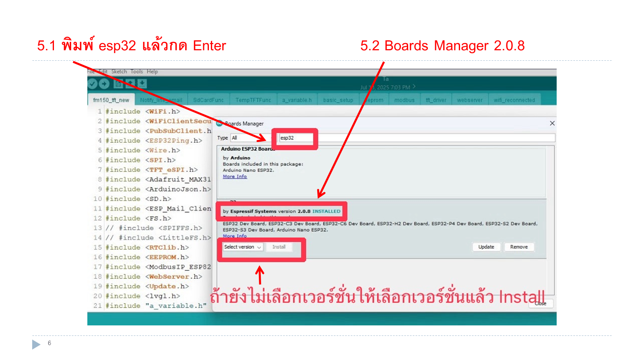Click commented line // #include <SPIFFS.h>
This screenshot has height=362, width=644.
[x=154, y=228]
